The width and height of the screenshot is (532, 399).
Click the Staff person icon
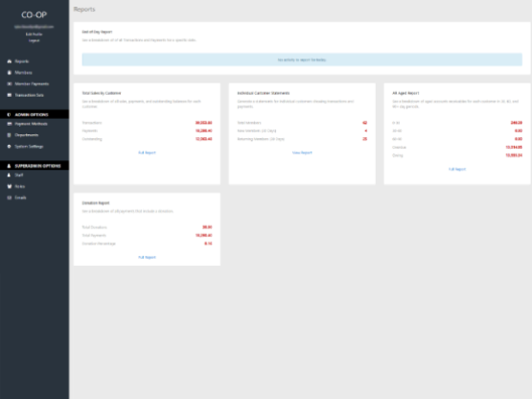[10, 176]
